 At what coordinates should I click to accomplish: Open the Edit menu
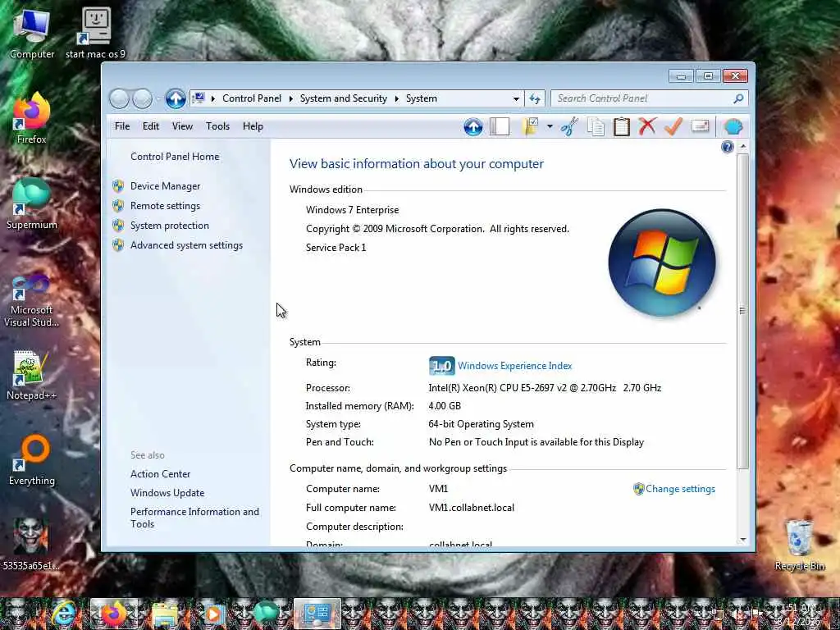click(x=151, y=126)
